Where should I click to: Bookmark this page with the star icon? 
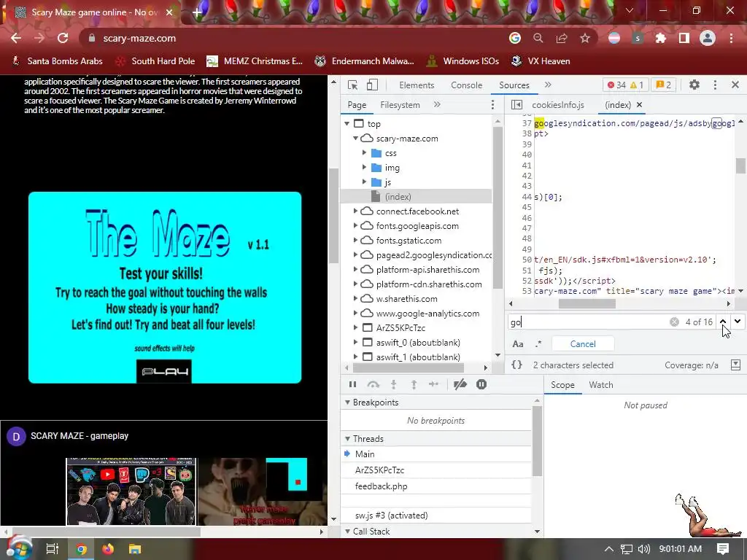pyautogui.click(x=585, y=38)
